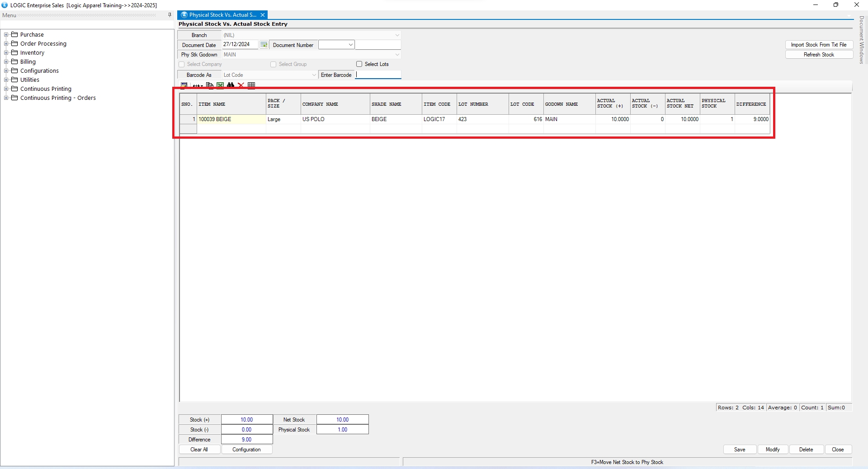Screen dimensions: 868x469
Task: Click the Excel export icon in grid toolbar
Action: pyautogui.click(x=220, y=85)
